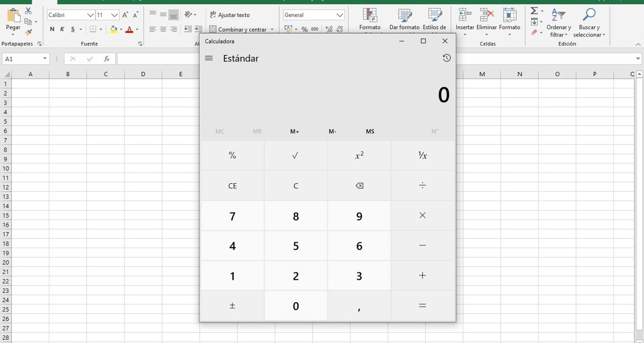Click the yellow fill color bucket
The height and width of the screenshot is (343, 644).
pos(113,29)
